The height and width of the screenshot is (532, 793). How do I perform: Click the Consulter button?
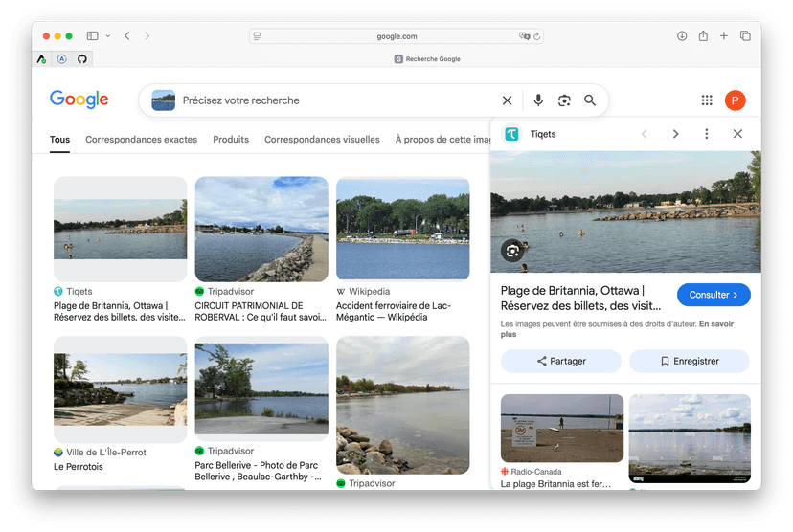(x=714, y=295)
